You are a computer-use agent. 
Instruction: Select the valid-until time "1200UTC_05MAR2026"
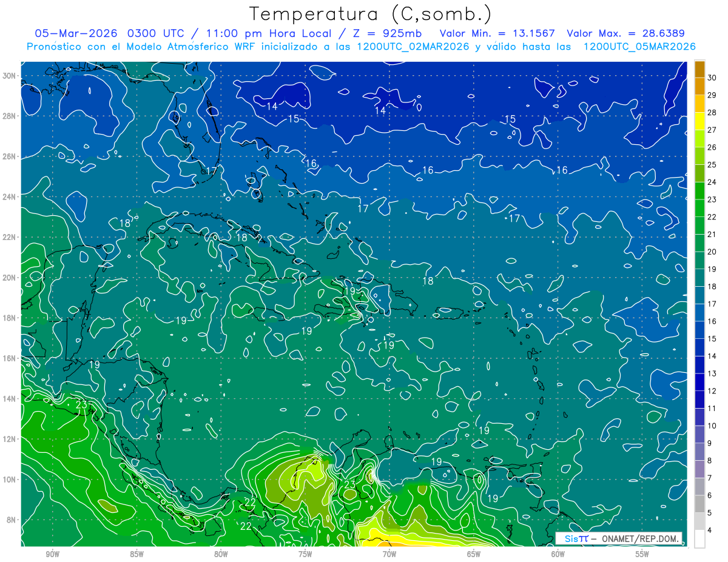(639, 47)
